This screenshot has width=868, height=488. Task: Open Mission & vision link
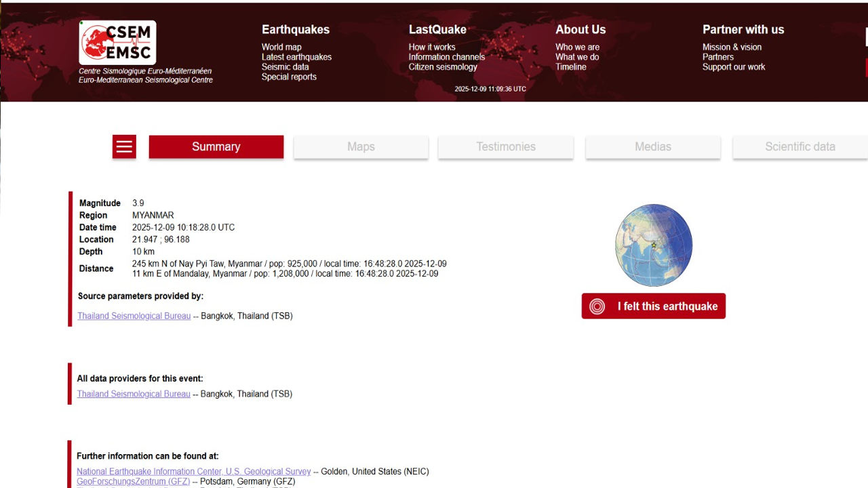pos(732,47)
